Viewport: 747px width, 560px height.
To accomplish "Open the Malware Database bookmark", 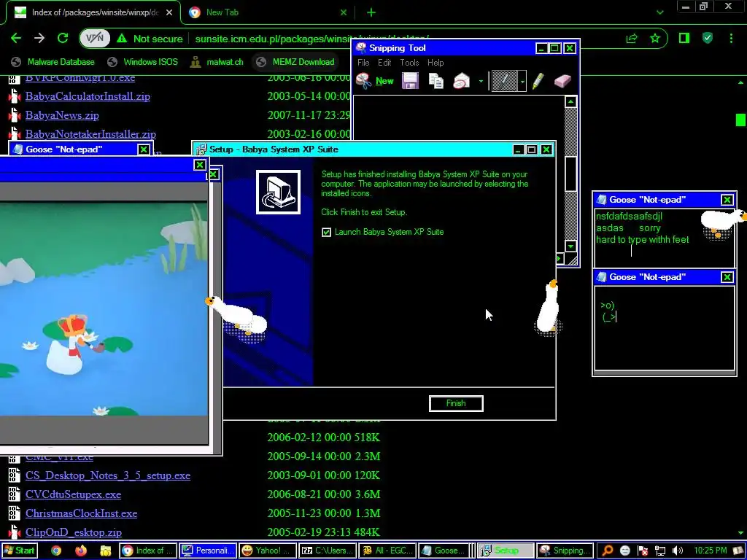I will coord(53,62).
